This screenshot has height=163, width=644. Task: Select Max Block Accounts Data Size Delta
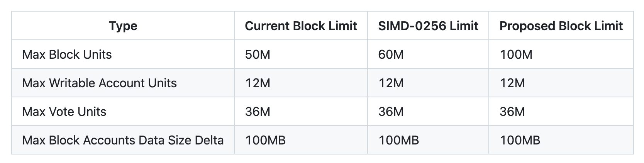point(123,140)
